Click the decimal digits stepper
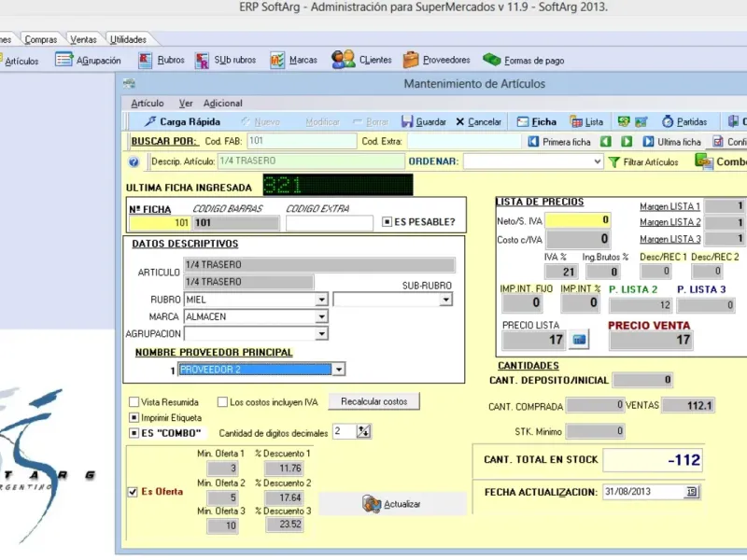The width and height of the screenshot is (747, 560). [x=364, y=431]
